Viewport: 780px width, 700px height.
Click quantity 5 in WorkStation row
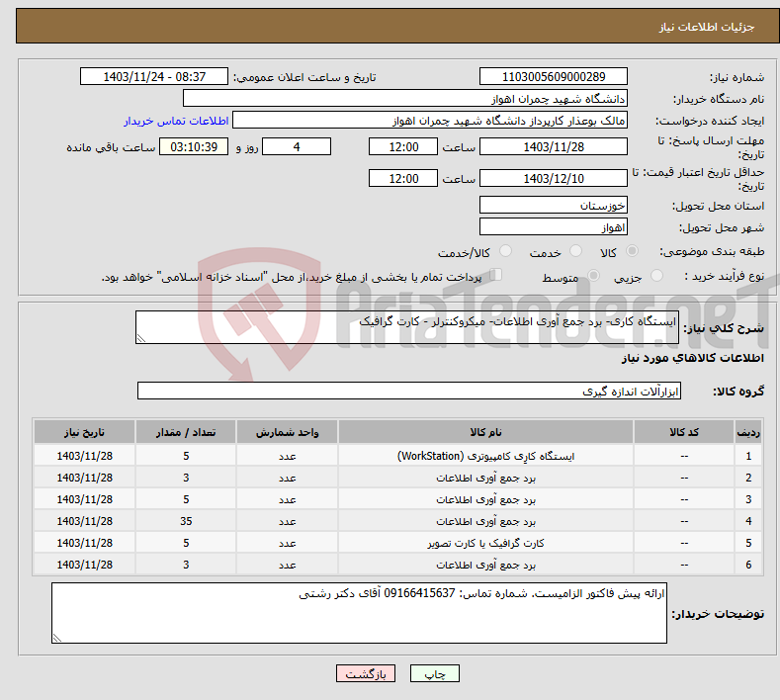pos(186,456)
